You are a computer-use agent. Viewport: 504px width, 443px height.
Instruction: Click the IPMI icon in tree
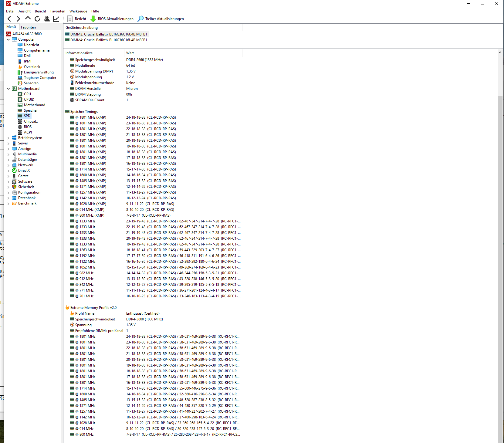click(20, 61)
